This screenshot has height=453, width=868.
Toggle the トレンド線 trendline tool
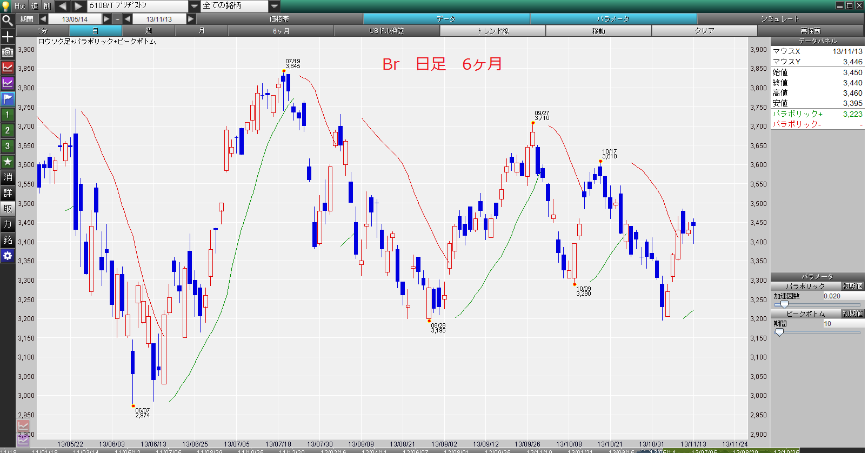(493, 31)
